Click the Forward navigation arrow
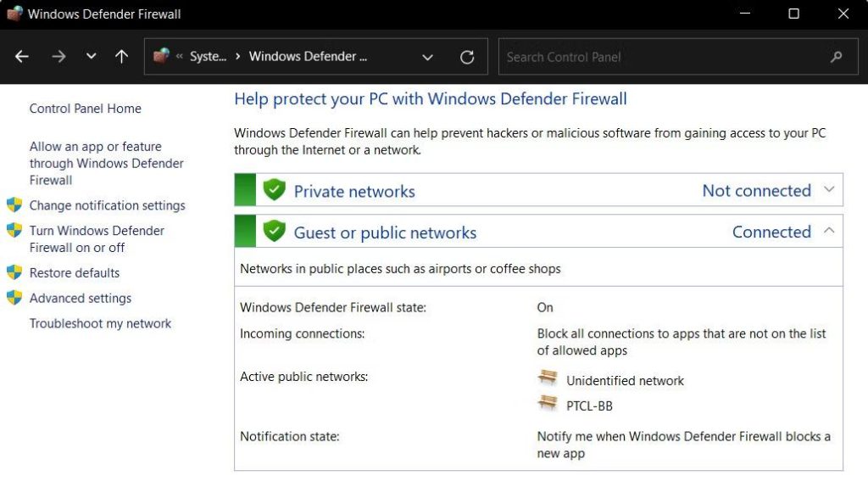This screenshot has height=504, width=868. click(58, 57)
